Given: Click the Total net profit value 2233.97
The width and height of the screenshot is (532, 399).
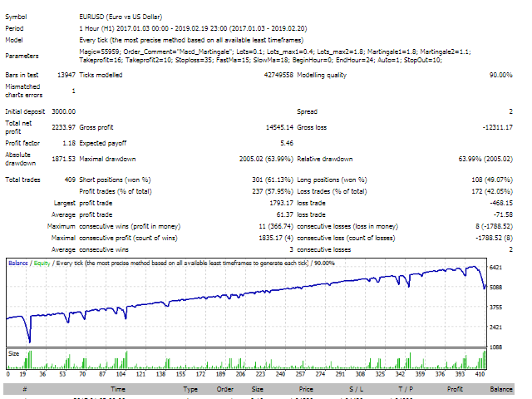Looking at the screenshot, I should tap(63, 127).
